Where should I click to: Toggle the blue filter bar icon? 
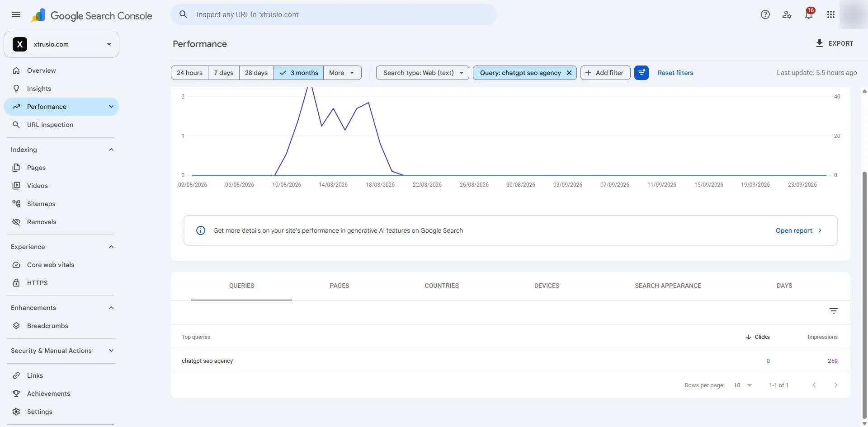point(641,73)
